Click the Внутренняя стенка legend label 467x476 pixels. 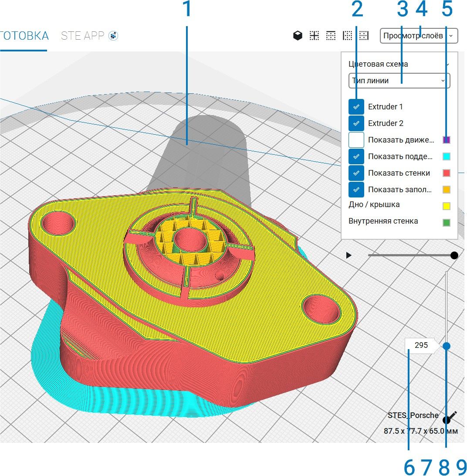(383, 221)
